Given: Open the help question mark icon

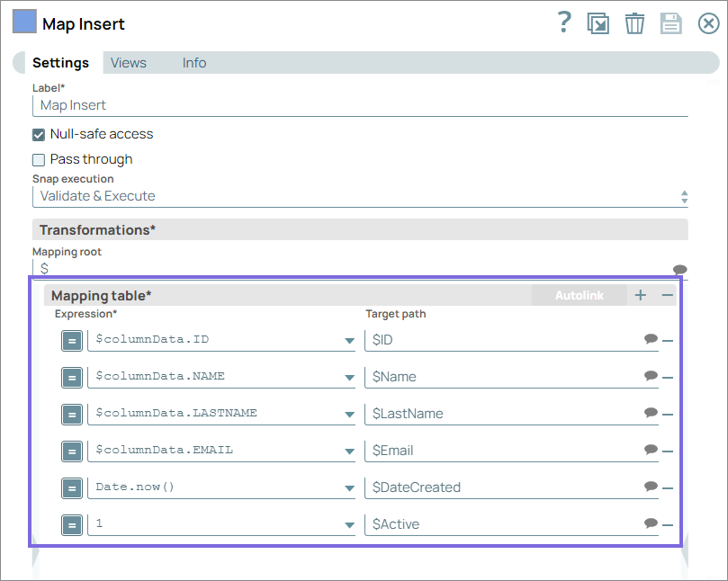Looking at the screenshot, I should tap(564, 22).
